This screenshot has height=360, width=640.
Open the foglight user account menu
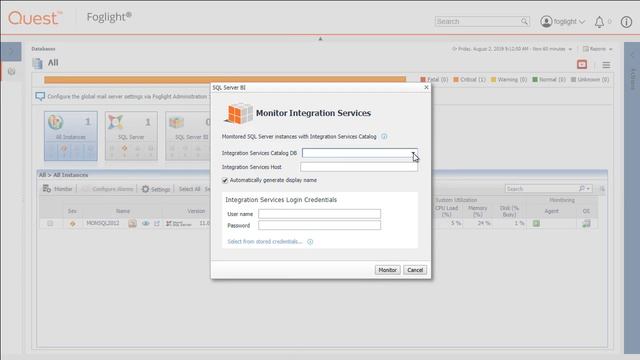[563, 21]
